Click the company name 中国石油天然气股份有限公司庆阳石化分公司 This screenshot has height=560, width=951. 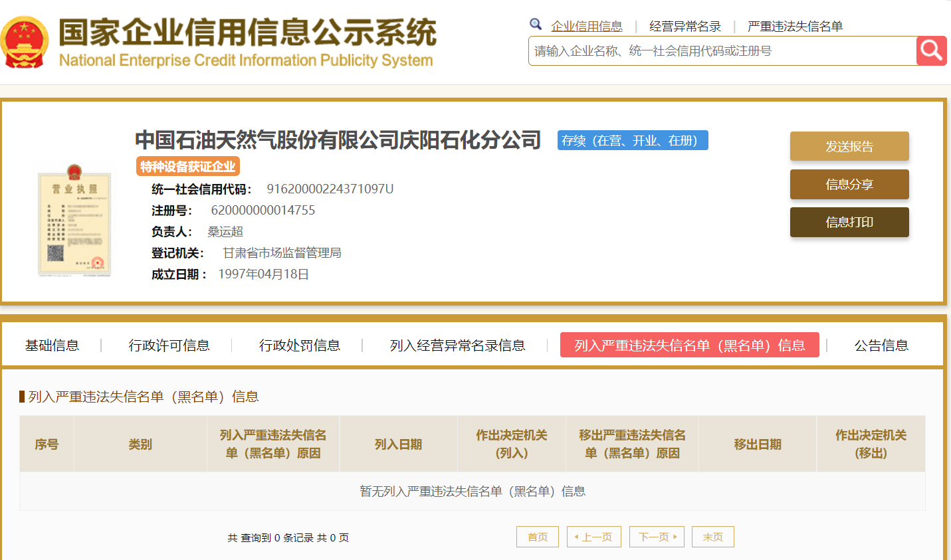tap(338, 140)
